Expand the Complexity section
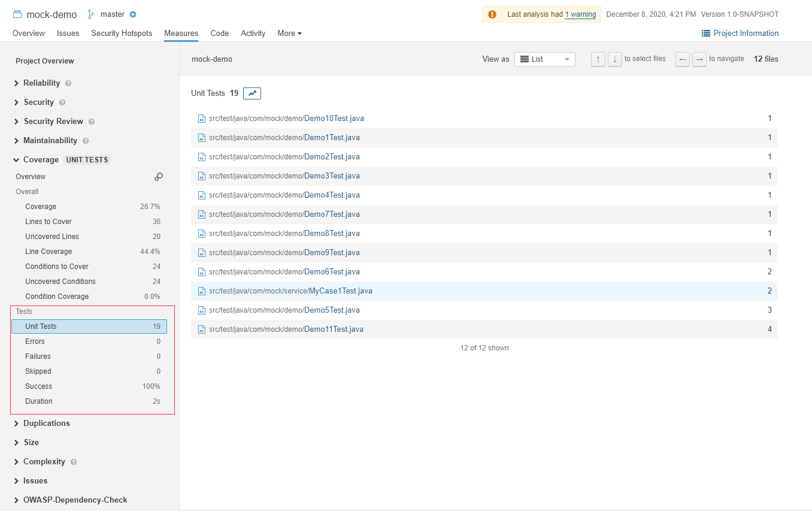The height and width of the screenshot is (511, 812). (40, 462)
